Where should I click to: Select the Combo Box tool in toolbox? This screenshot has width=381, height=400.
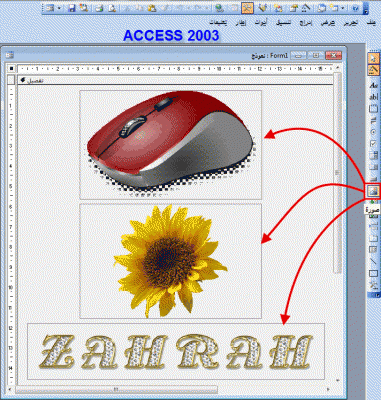click(373, 155)
